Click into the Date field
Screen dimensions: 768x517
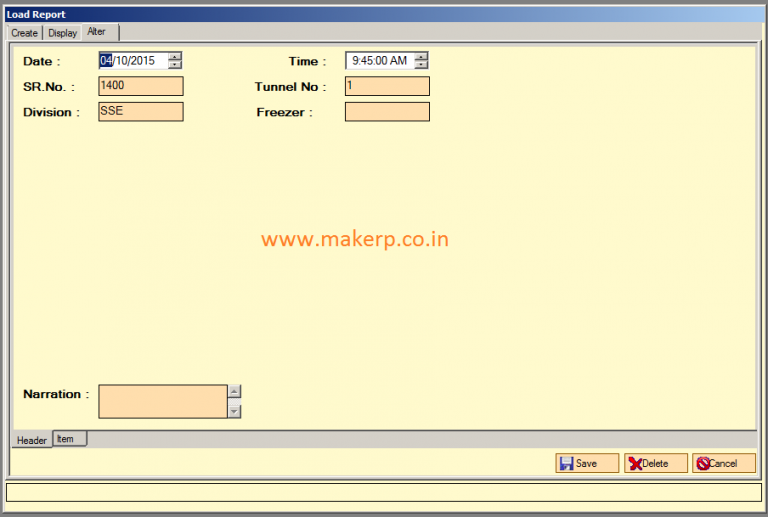click(132, 61)
